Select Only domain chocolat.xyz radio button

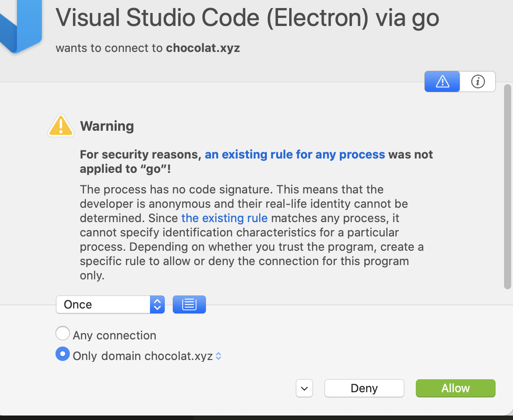[x=63, y=354]
